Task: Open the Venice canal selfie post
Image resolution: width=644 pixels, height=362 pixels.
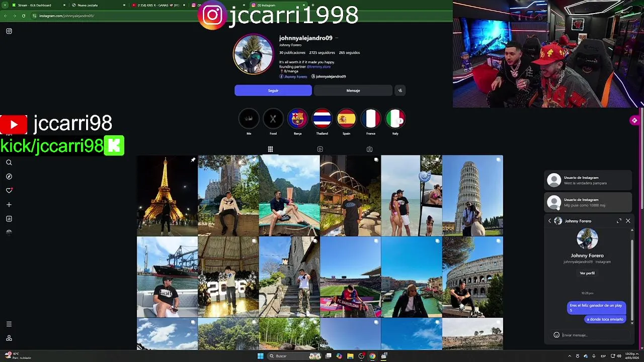Action: pos(411,277)
